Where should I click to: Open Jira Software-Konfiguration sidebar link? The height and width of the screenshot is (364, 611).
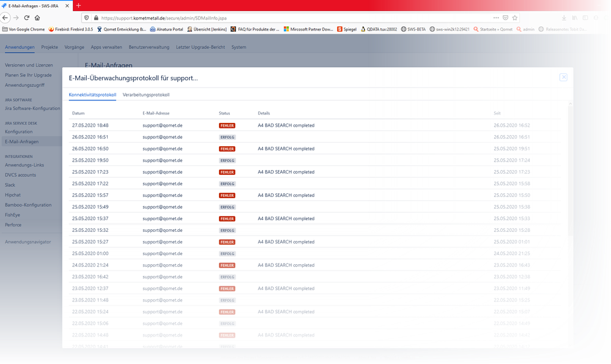[x=32, y=108]
